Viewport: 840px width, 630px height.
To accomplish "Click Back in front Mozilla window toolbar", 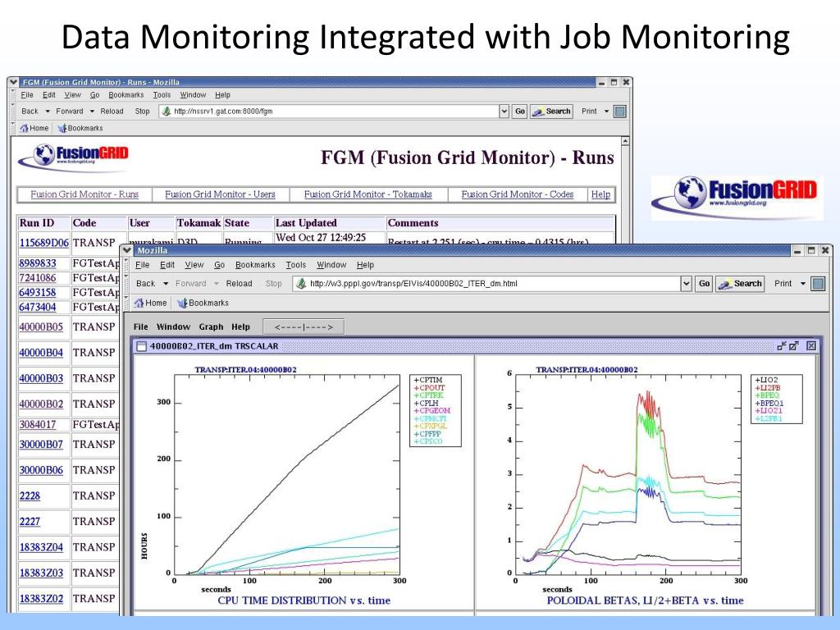I will tap(146, 283).
